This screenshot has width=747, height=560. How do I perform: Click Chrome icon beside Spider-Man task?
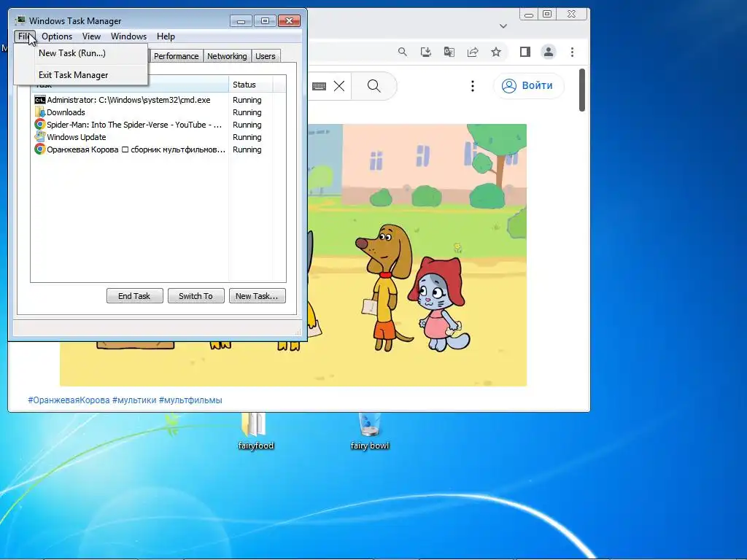pyautogui.click(x=40, y=125)
